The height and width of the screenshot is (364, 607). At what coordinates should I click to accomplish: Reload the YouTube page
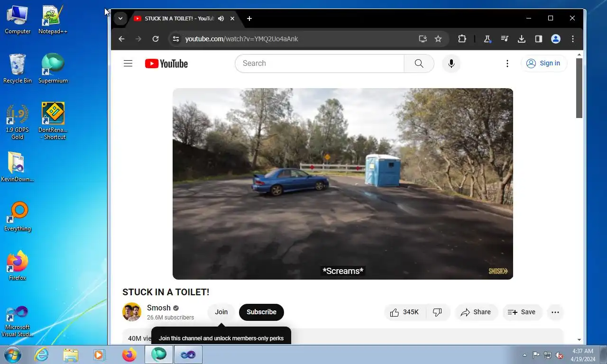pyautogui.click(x=156, y=39)
